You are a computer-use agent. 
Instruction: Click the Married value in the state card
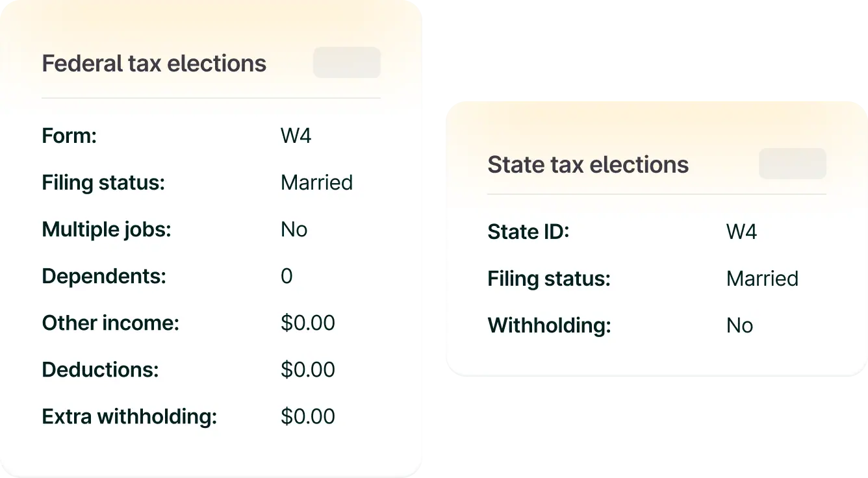762,279
